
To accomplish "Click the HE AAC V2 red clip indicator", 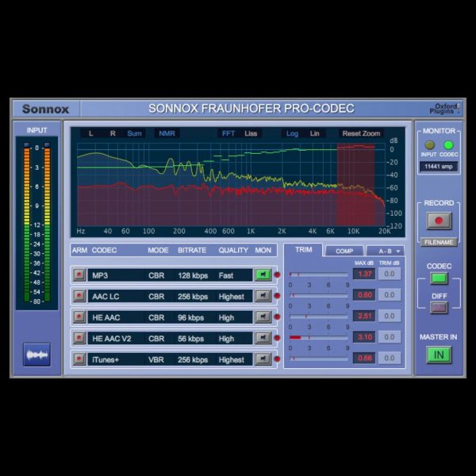I will tap(277, 338).
